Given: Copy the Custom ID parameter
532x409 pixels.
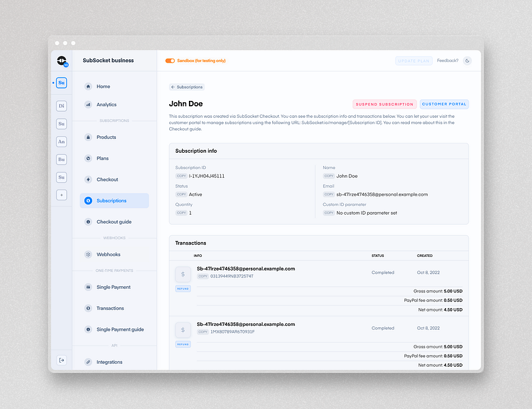Looking at the screenshot, I should click(329, 213).
